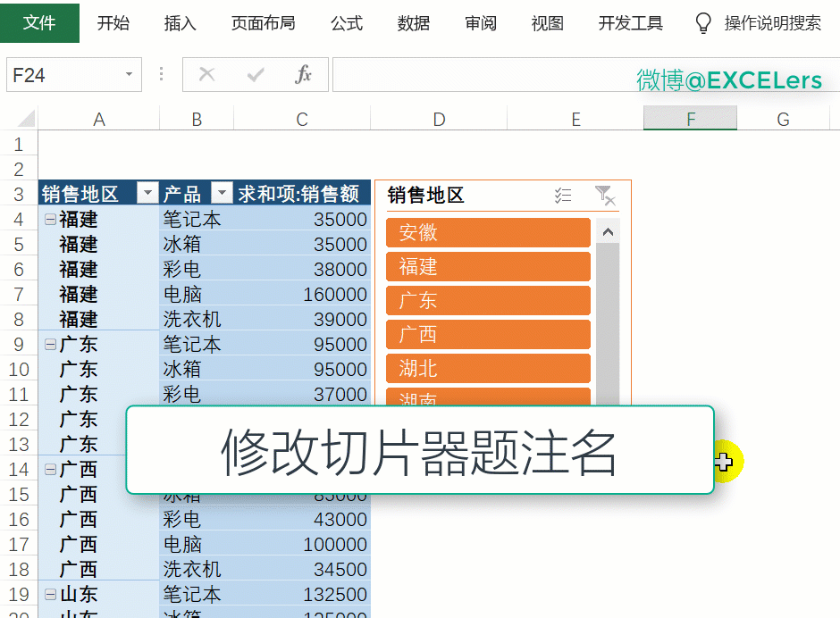
Task: Select column F header
Action: coord(690,119)
